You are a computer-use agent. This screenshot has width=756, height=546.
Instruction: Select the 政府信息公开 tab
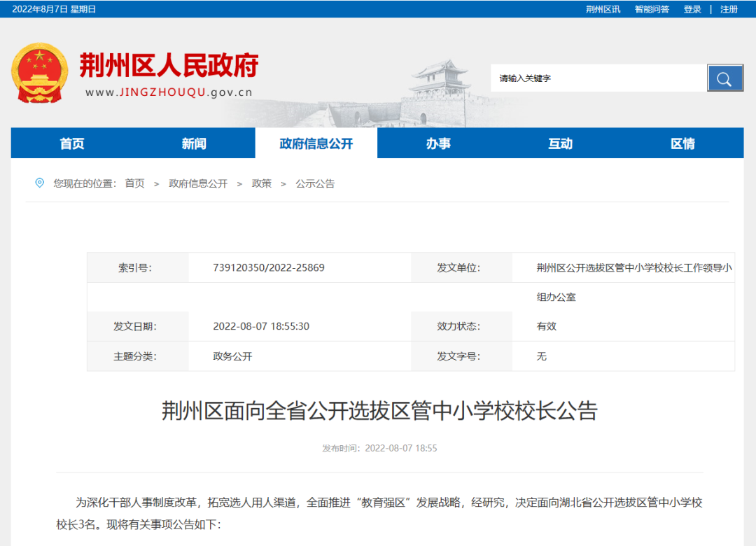point(316,143)
